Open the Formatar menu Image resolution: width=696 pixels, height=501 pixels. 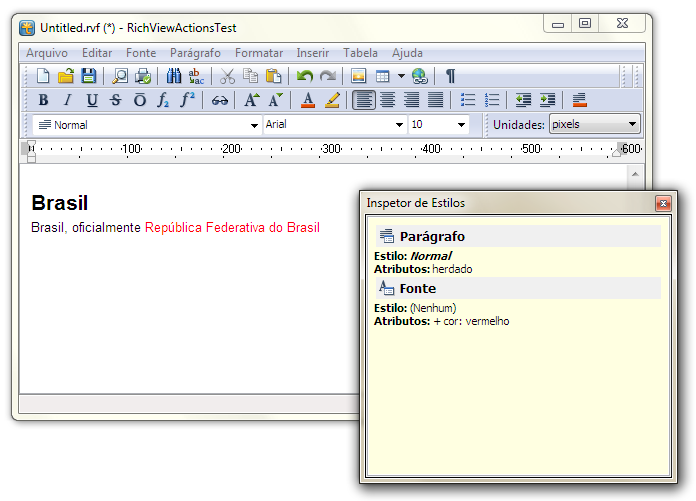pos(259,53)
